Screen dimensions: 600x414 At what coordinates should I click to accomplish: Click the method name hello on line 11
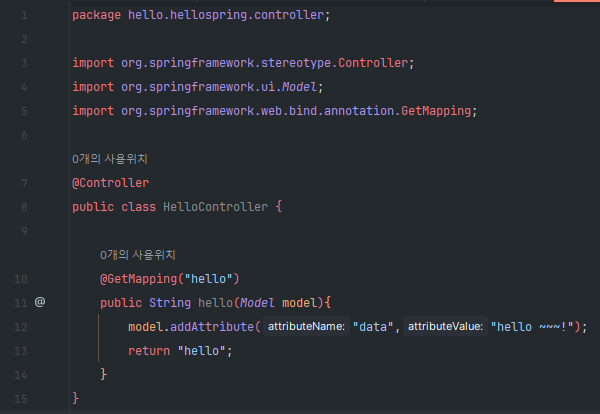(215, 303)
